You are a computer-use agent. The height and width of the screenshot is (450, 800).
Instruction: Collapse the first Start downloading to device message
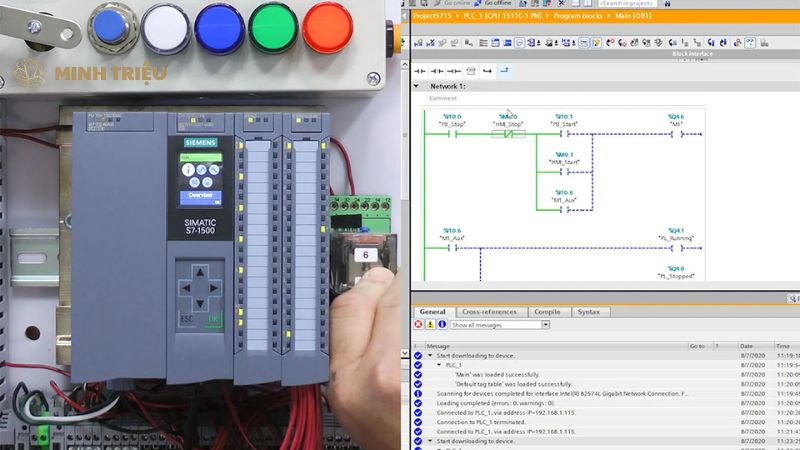click(430, 355)
